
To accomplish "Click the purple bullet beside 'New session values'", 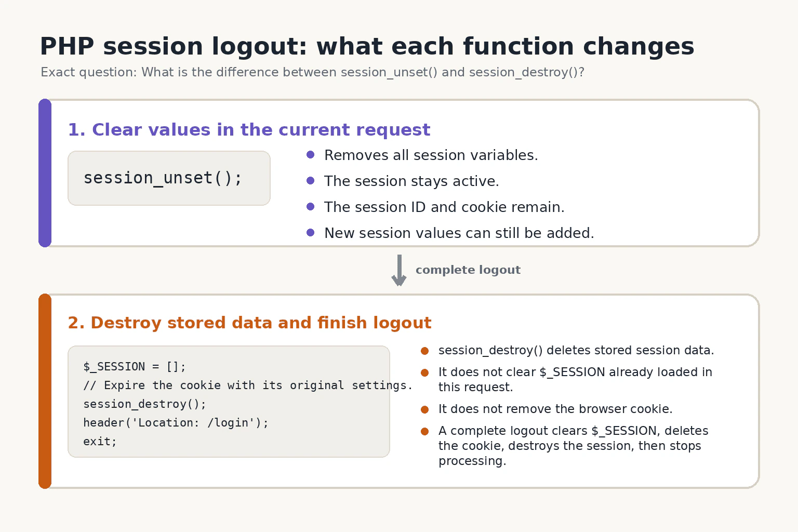I will 311,232.
